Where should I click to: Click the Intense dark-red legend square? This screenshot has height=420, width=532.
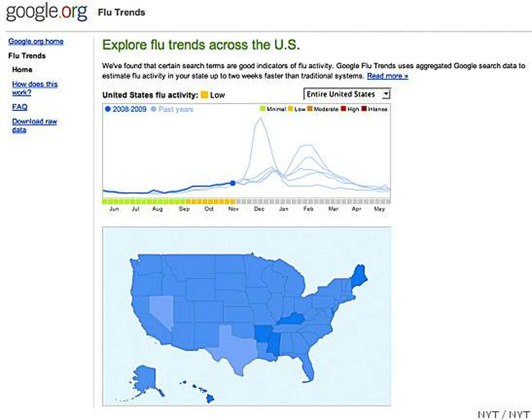pos(363,109)
